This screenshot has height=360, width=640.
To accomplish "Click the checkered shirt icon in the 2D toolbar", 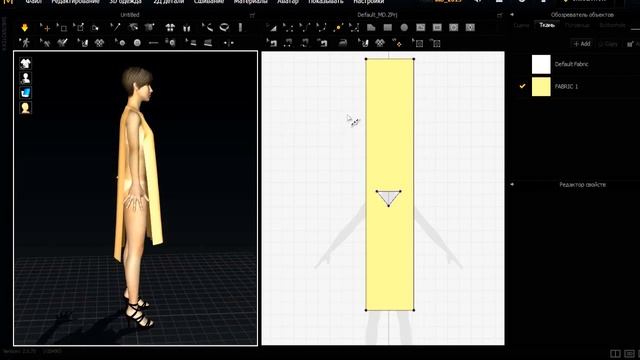I will click(380, 42).
